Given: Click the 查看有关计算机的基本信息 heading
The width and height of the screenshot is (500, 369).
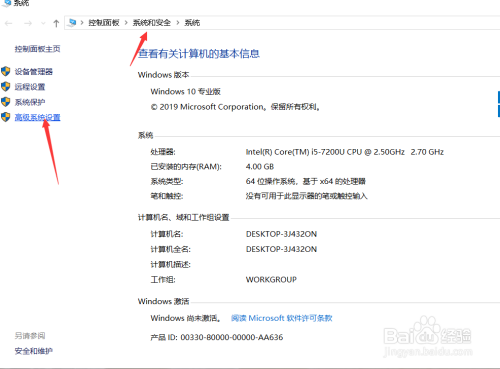Looking at the screenshot, I should pyautogui.click(x=199, y=54).
